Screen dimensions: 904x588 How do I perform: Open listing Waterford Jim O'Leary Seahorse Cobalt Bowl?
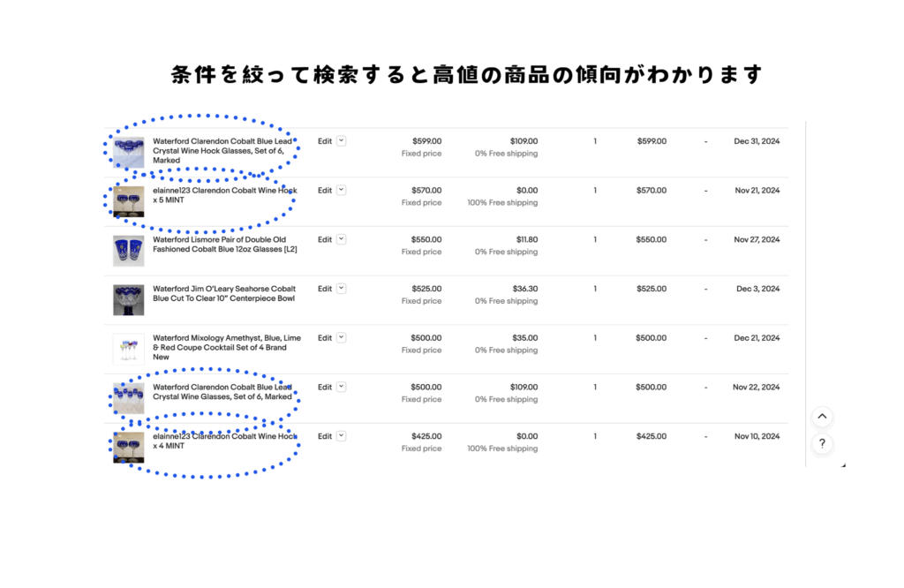coord(223,293)
